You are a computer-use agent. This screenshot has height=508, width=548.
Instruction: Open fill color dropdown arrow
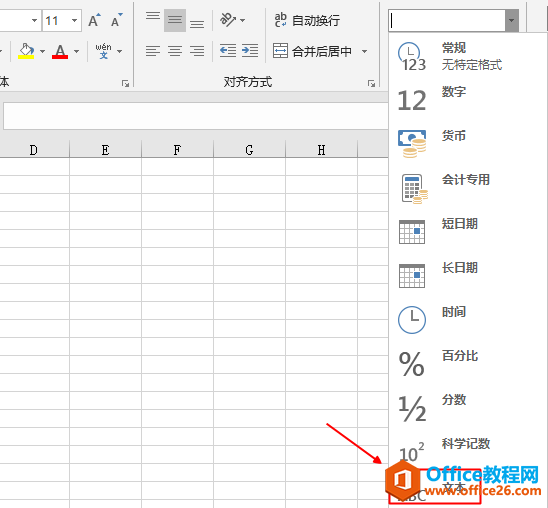point(42,51)
